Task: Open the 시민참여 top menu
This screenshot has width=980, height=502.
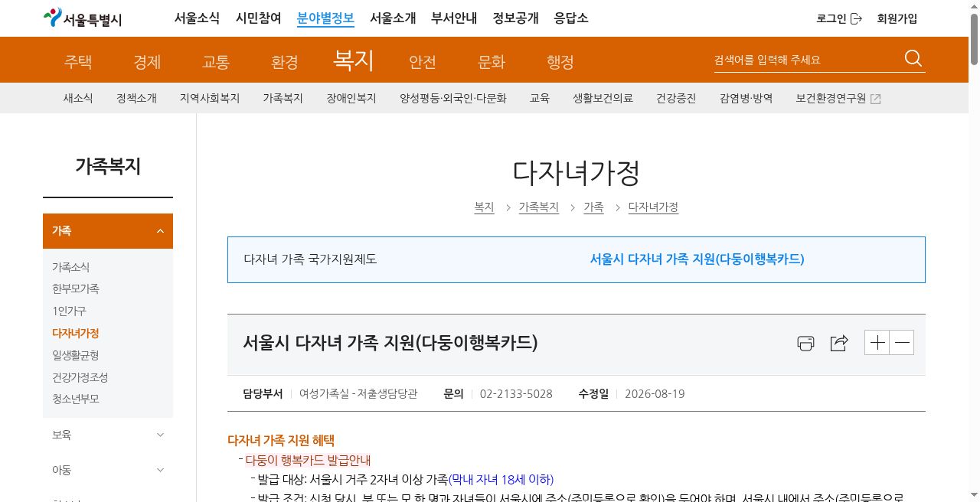Action: (x=259, y=18)
